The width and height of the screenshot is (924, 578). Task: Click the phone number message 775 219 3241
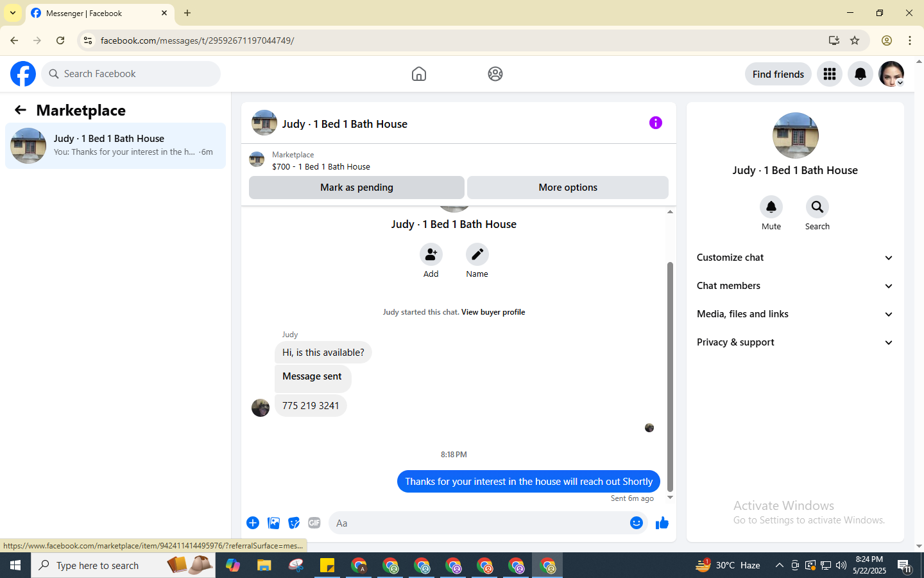click(x=311, y=406)
